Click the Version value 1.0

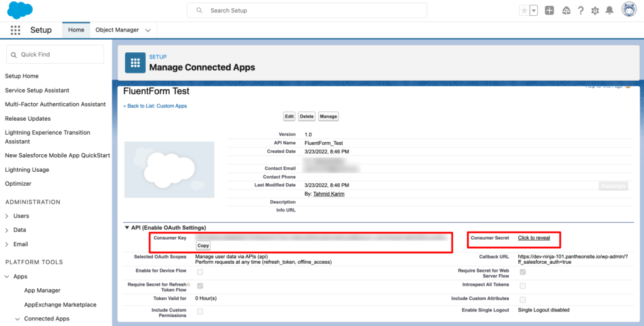point(308,135)
